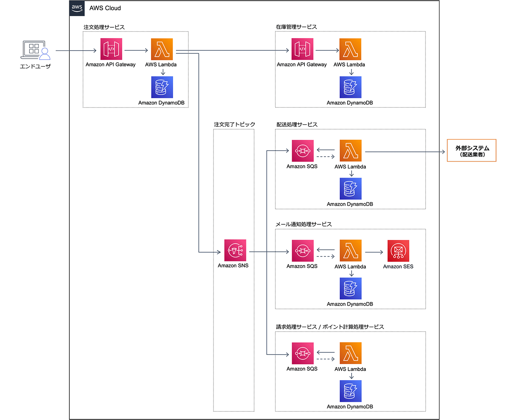Click the API Gateway icon in 注文処理サービス
The height and width of the screenshot is (420, 508).
click(111, 49)
